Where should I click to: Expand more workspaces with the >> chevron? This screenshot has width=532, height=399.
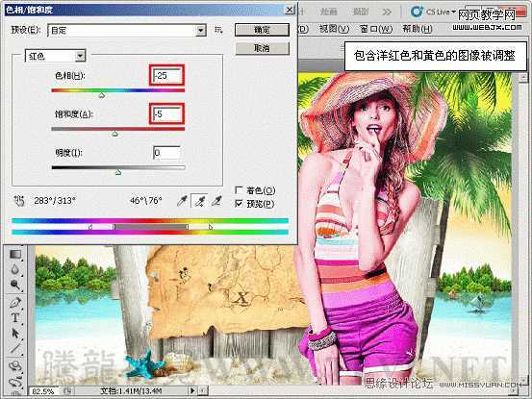click(x=387, y=12)
